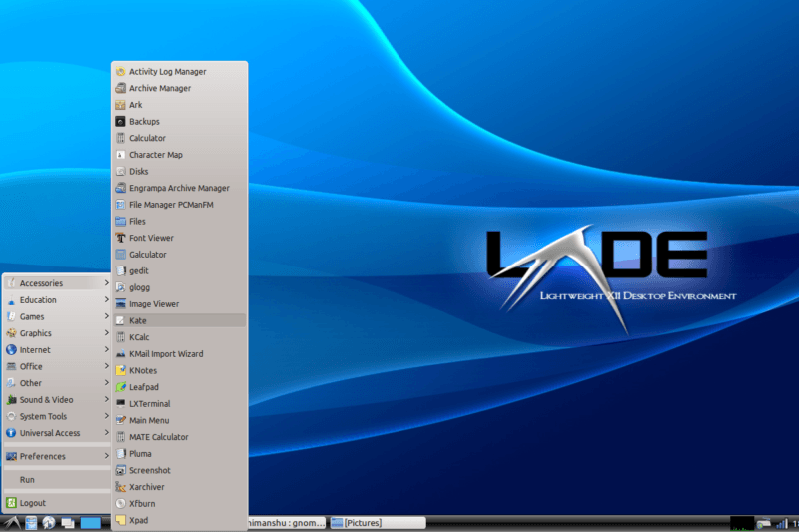
Task: Expand the Internet submenu
Action: [57, 350]
